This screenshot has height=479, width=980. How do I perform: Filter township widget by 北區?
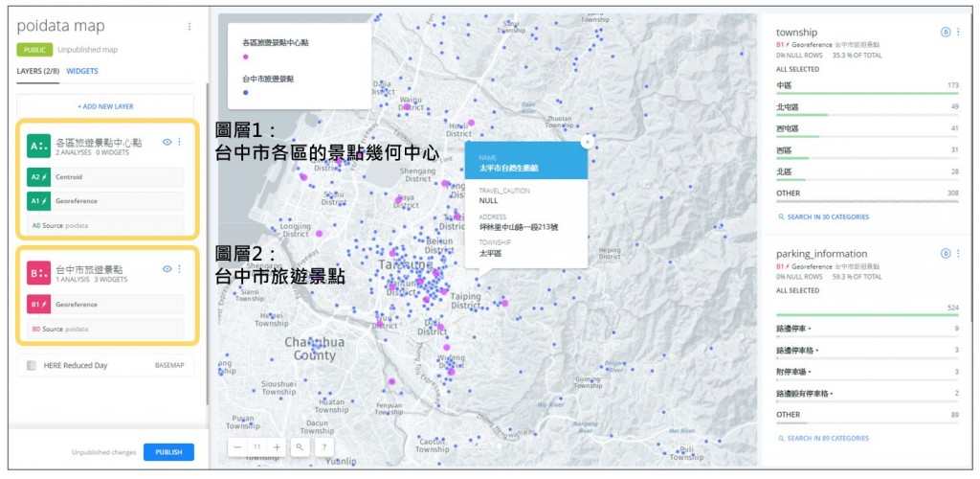click(x=867, y=173)
